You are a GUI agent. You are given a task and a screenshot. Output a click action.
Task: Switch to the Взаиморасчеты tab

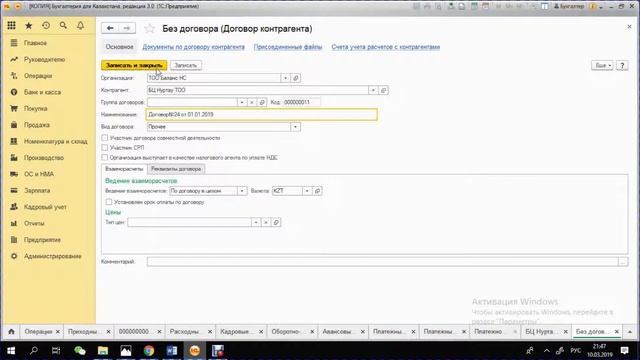click(124, 169)
